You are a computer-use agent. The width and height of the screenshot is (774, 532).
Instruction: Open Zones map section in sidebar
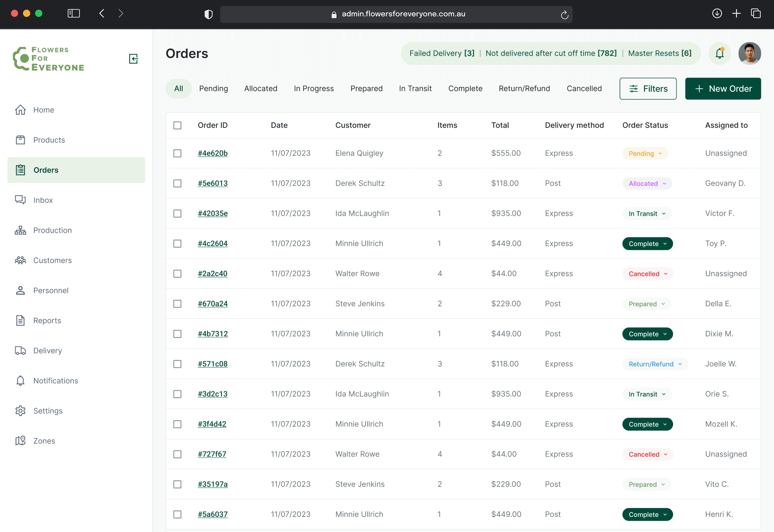pos(44,441)
